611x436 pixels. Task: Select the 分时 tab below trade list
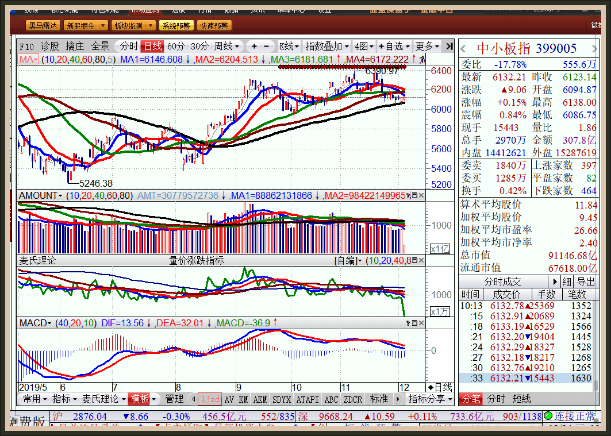pyautogui.click(x=496, y=399)
